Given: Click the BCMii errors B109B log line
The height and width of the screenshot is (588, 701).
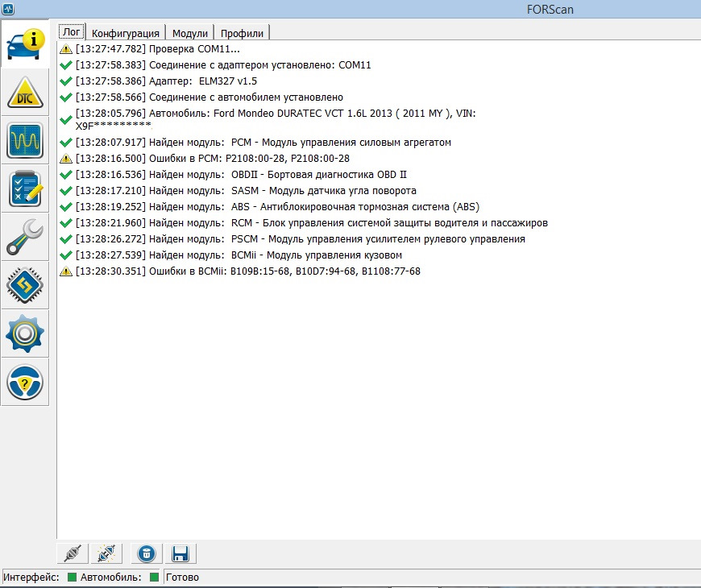Looking at the screenshot, I should 240,271.
